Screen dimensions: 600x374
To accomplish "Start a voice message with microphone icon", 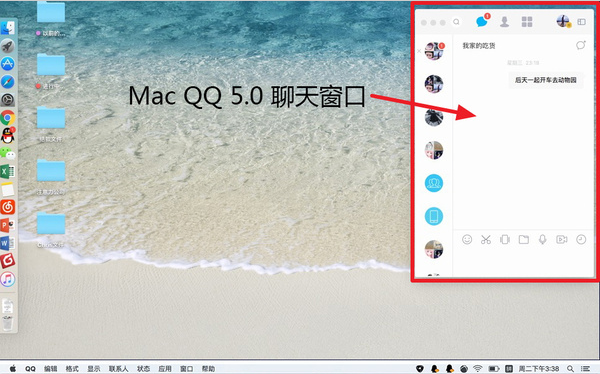I will pyautogui.click(x=542, y=240).
